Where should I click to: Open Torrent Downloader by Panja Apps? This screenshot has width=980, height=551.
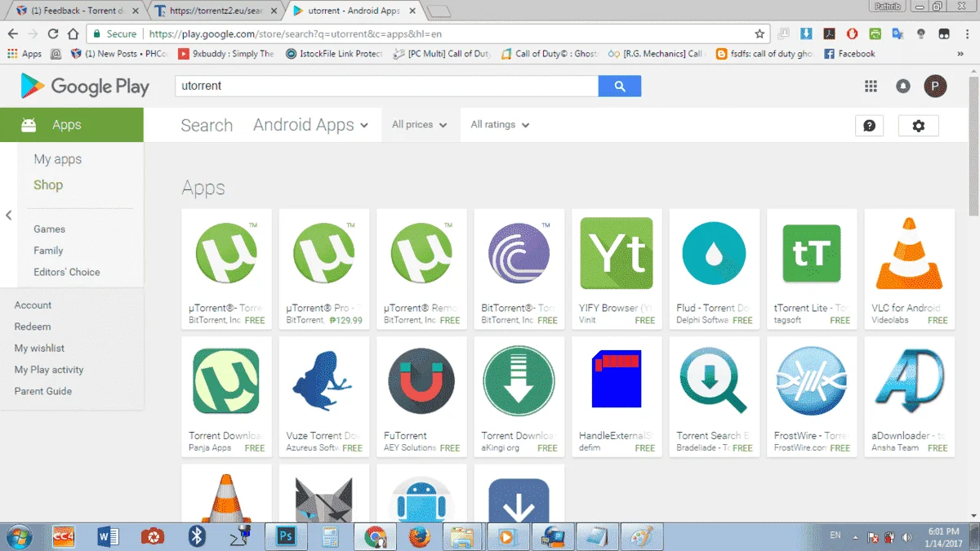[226, 397]
